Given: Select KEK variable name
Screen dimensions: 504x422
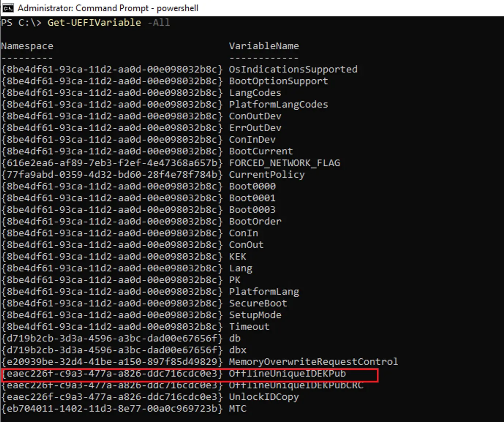Looking at the screenshot, I should tap(237, 257).
